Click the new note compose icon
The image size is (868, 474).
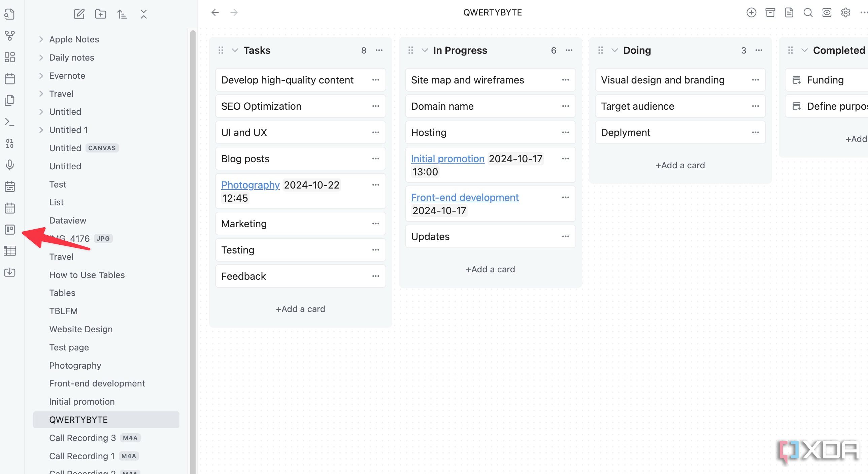pos(79,13)
